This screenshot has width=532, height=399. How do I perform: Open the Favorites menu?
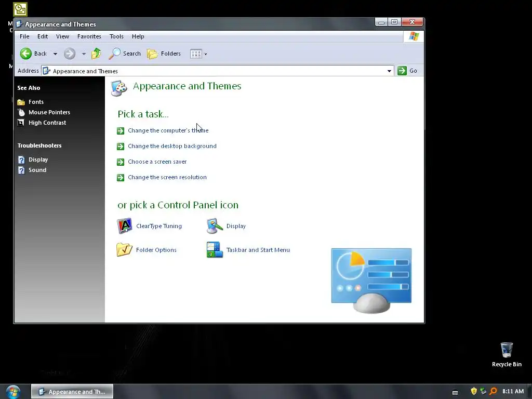click(x=89, y=36)
